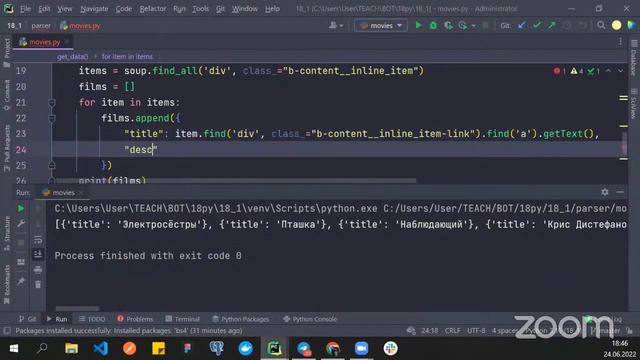Commit changes using Git checkmark icon
The width and height of the screenshot is (640, 360).
point(537,25)
